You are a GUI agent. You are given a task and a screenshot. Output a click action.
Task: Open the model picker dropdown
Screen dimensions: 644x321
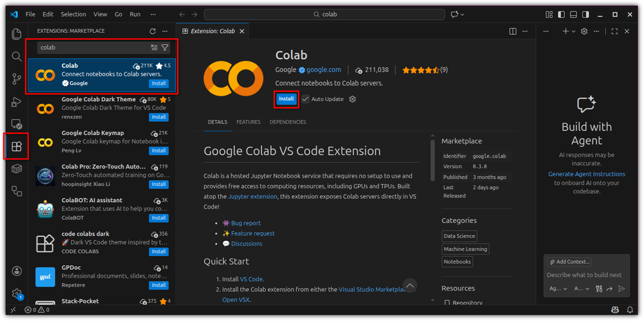point(582,288)
